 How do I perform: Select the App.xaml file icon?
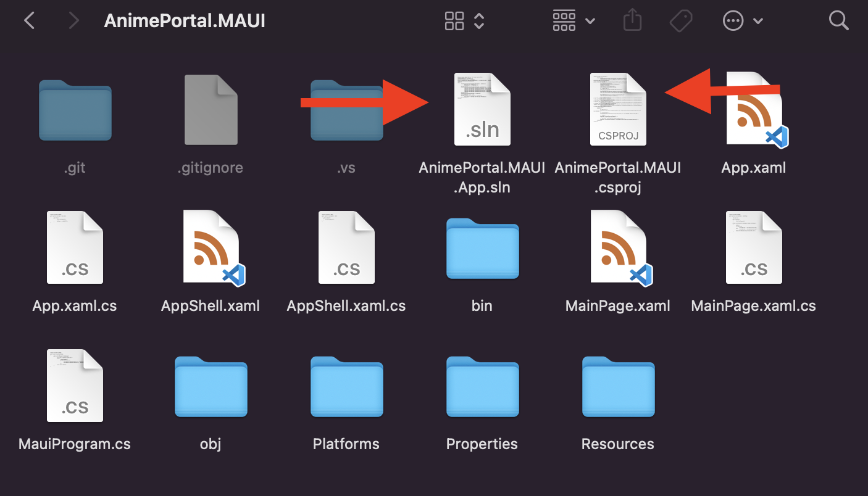[x=756, y=110]
